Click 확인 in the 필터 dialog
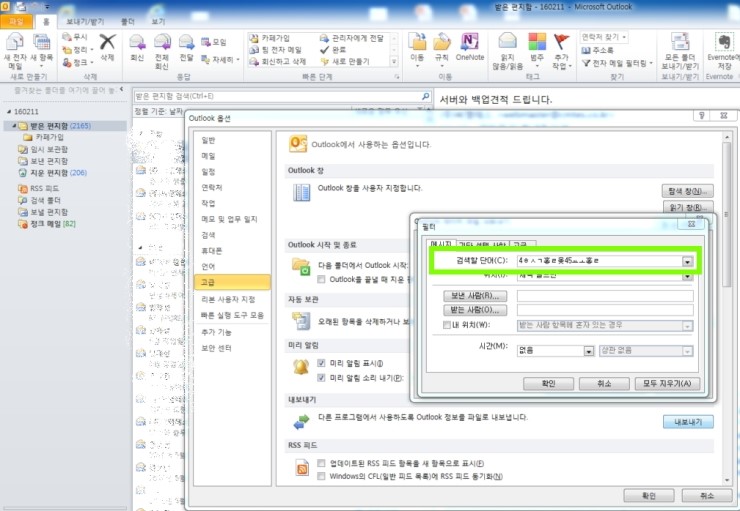Image resolution: width=740 pixels, height=511 pixels. tap(548, 384)
